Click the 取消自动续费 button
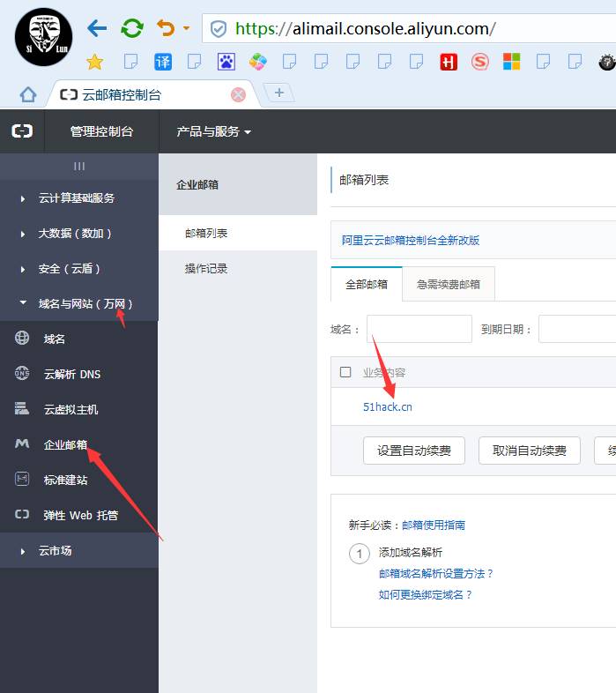 pos(530,451)
